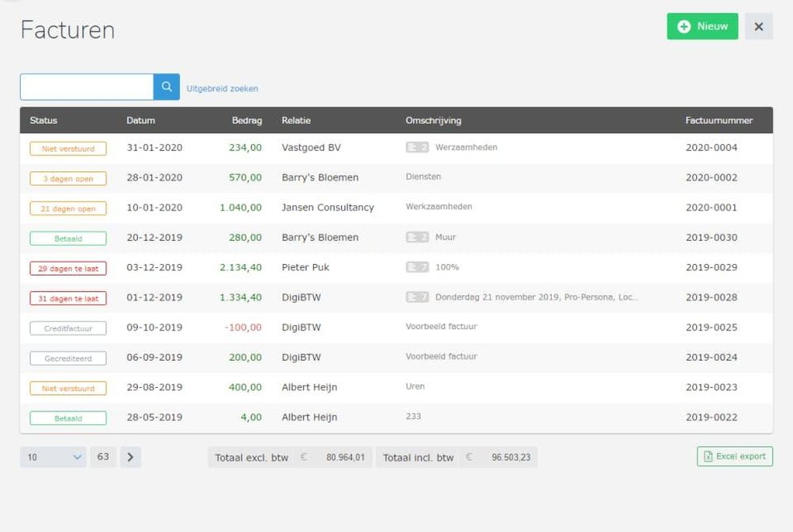Close the Facturen window with X
Screen dimensions: 793x532
tap(758, 26)
